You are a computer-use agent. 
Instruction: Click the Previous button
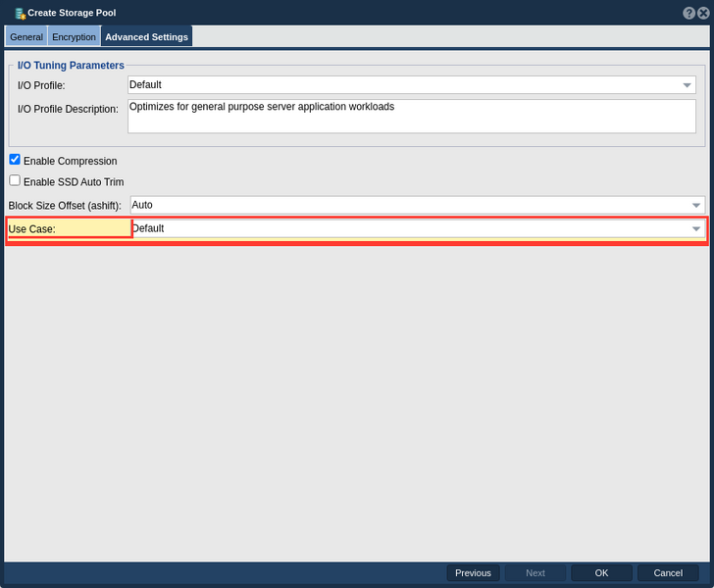[473, 573]
